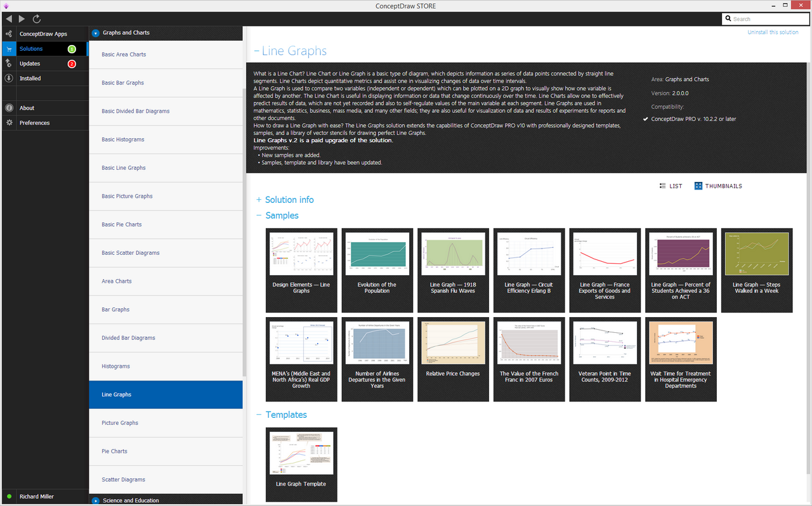Click the List view icon
The height and width of the screenshot is (506, 812).
[663, 186]
